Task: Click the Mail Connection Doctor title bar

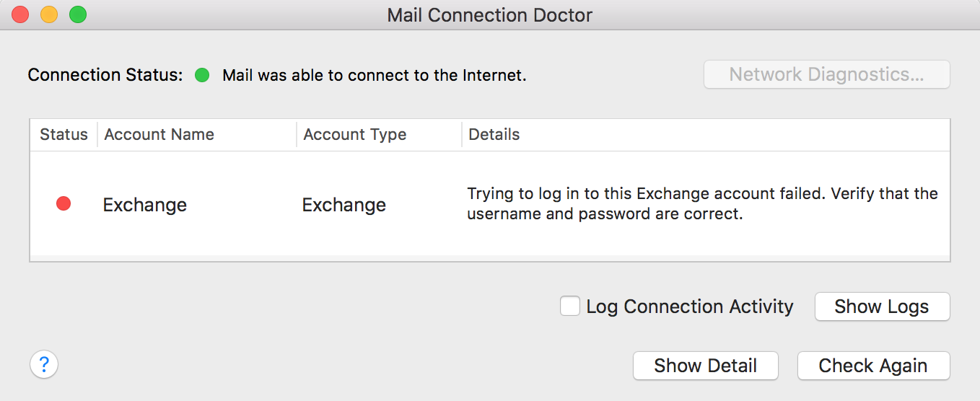Action: [490, 15]
